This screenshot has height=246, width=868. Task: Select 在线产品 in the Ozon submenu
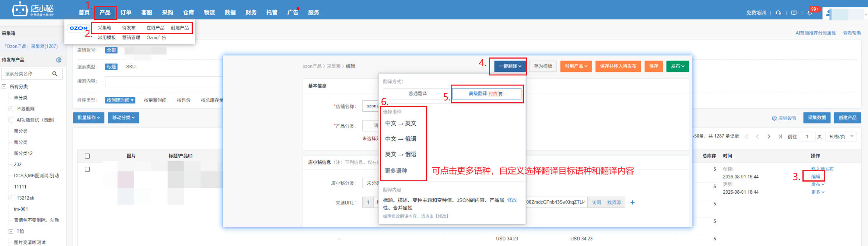coord(155,28)
